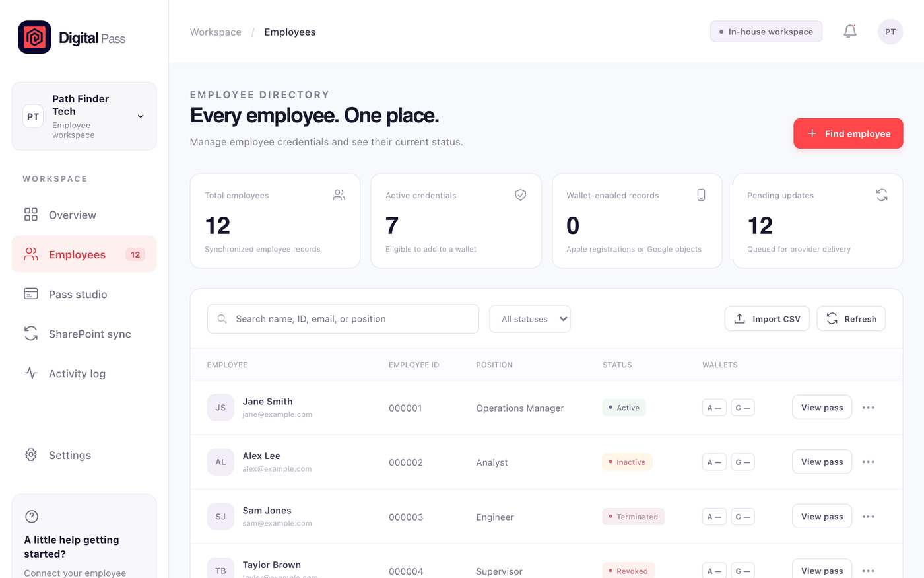View pass for Alex Lee
The image size is (924, 578).
[822, 462]
